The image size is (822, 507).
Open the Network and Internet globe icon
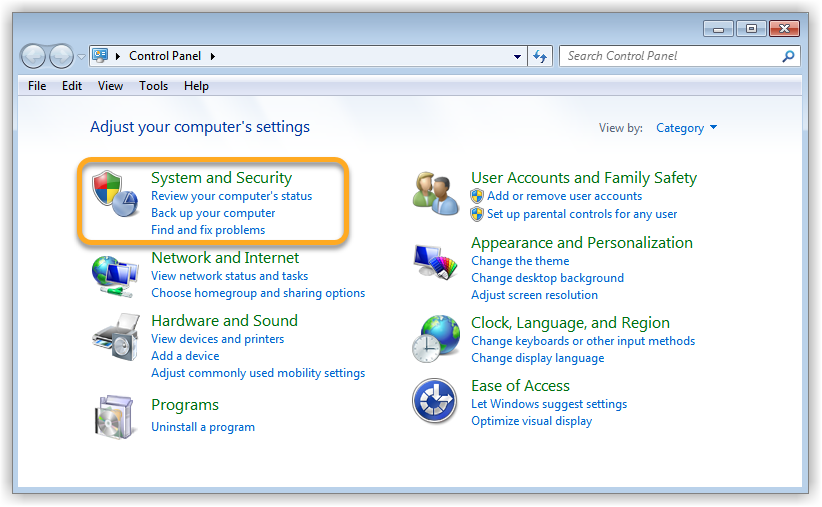[115, 272]
